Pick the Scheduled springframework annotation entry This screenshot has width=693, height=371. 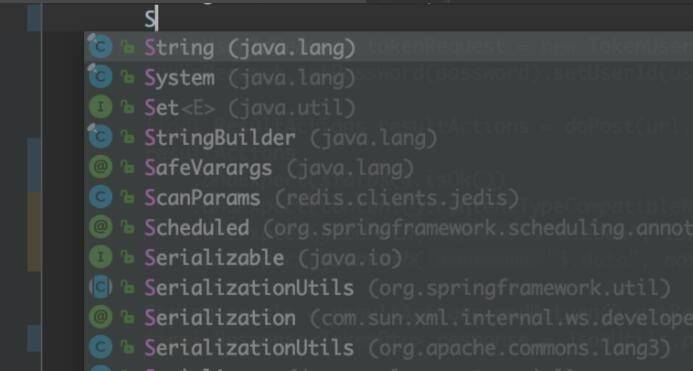pos(388,228)
